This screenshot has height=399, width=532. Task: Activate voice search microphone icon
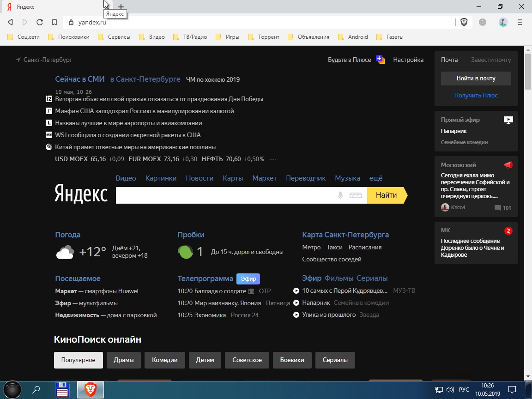point(340,195)
